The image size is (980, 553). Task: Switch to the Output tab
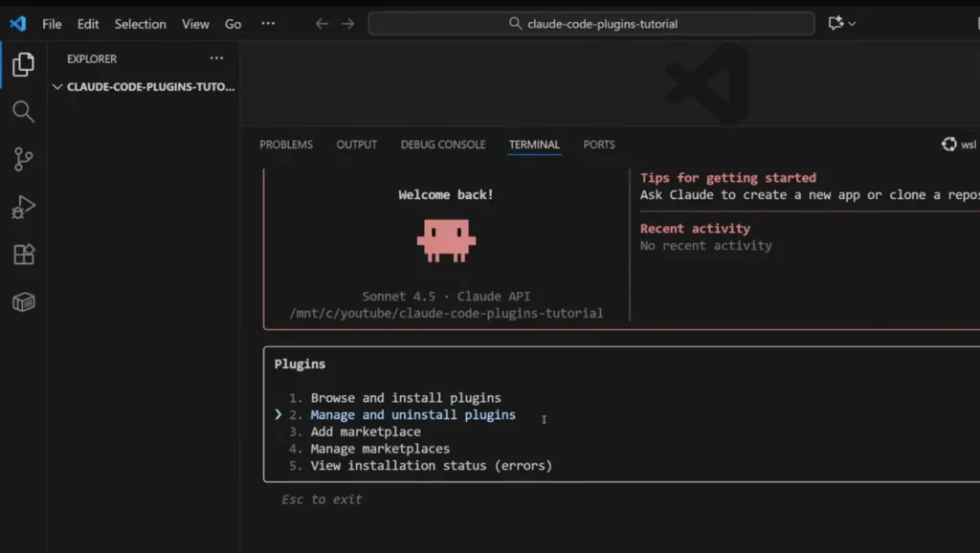[x=356, y=144]
